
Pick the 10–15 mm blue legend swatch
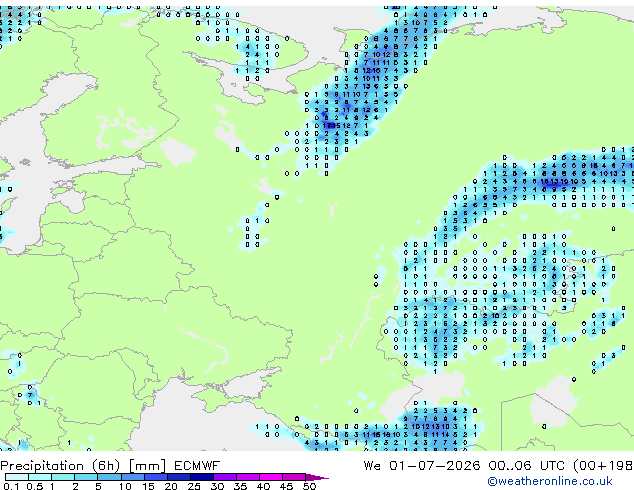pos(133,477)
